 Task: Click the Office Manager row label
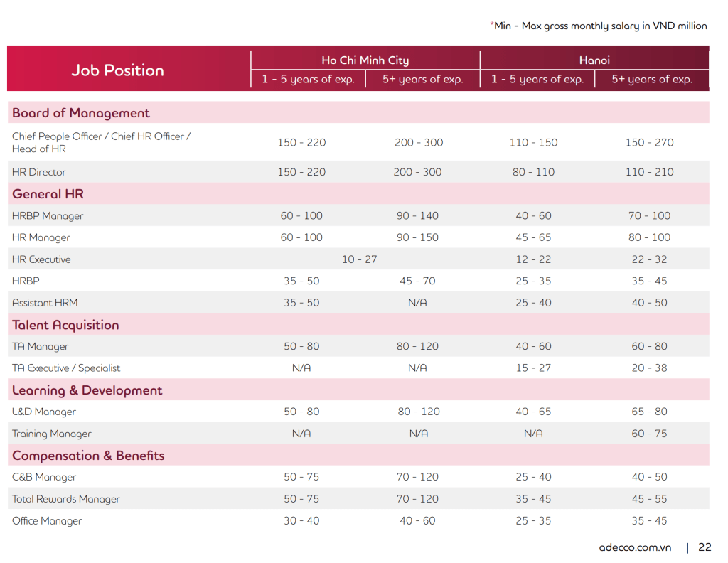click(x=47, y=521)
